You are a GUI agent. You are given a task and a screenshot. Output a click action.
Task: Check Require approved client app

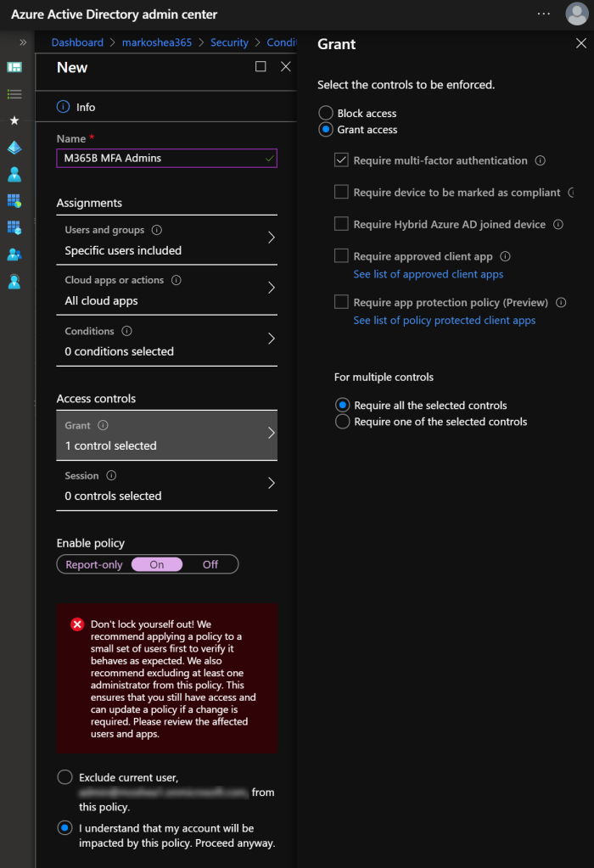point(341,255)
